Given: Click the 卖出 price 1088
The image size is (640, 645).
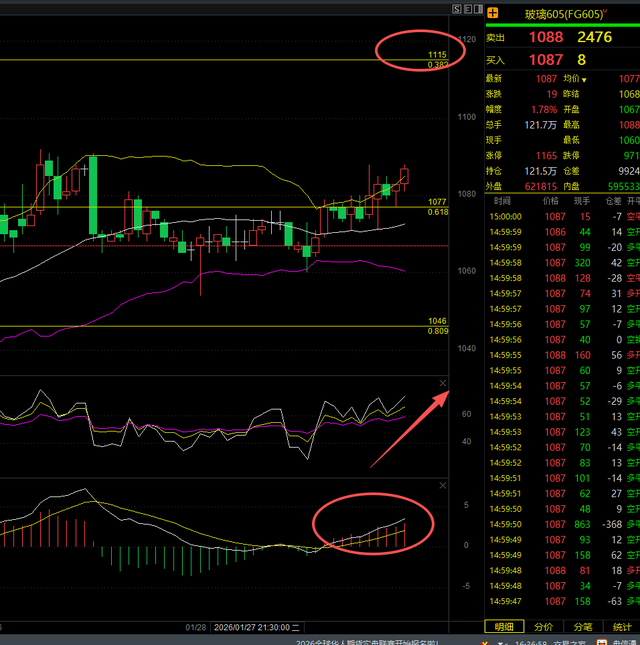Looking at the screenshot, I should [x=546, y=37].
